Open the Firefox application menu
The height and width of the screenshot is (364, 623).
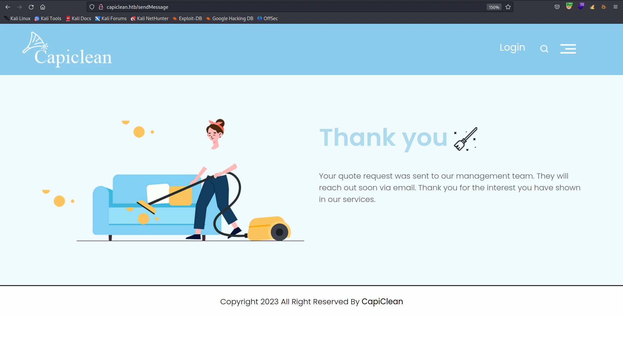615,7
